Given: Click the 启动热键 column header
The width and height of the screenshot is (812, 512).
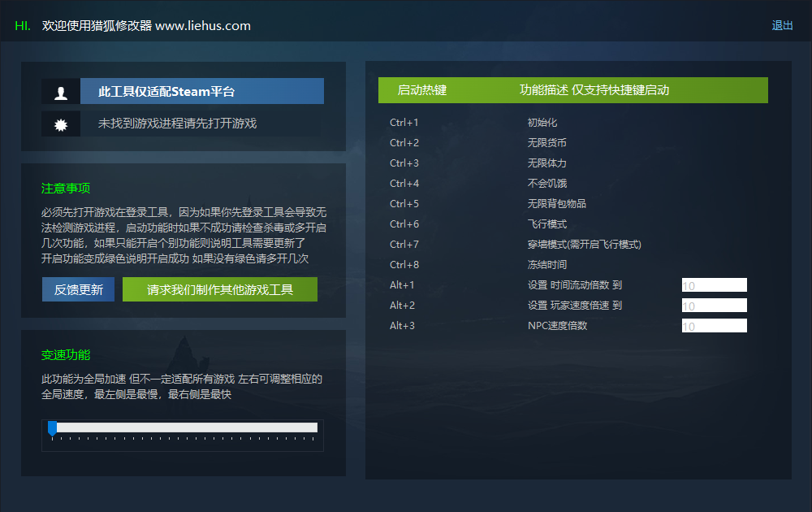Looking at the screenshot, I should 422,90.
